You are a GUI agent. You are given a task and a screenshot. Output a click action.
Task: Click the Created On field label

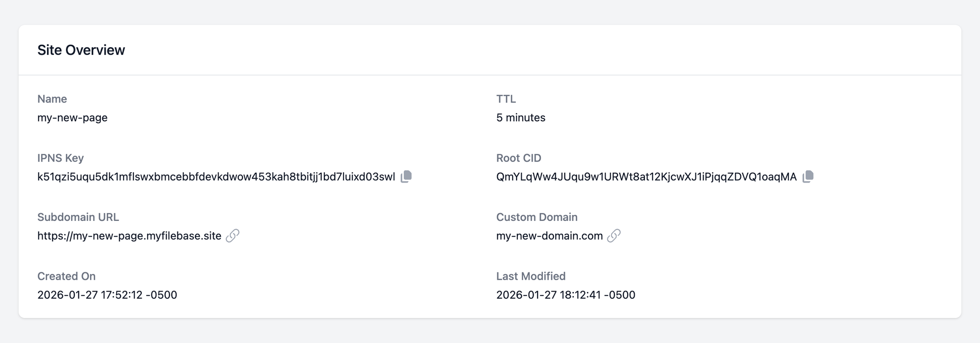(67, 276)
